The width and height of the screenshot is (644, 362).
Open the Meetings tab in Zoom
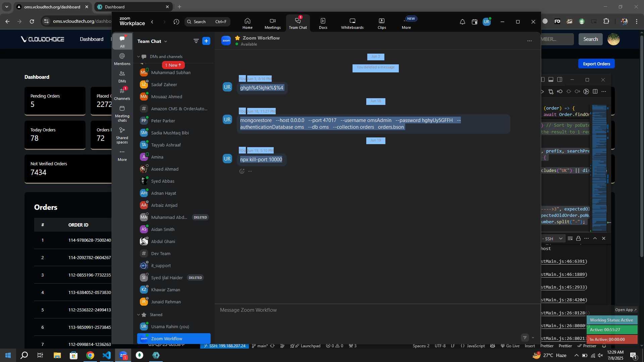pyautogui.click(x=272, y=23)
